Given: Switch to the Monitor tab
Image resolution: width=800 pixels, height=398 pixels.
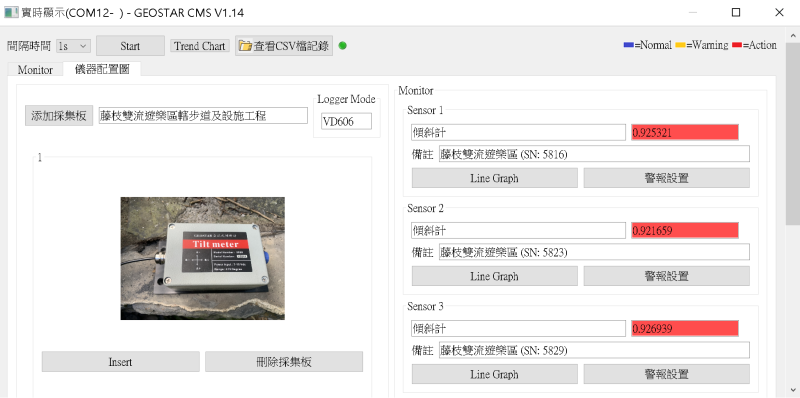Looking at the screenshot, I should pos(35,70).
